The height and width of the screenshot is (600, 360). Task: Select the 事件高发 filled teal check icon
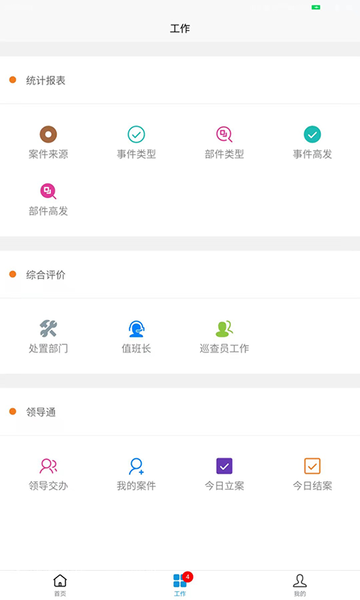[x=312, y=134]
